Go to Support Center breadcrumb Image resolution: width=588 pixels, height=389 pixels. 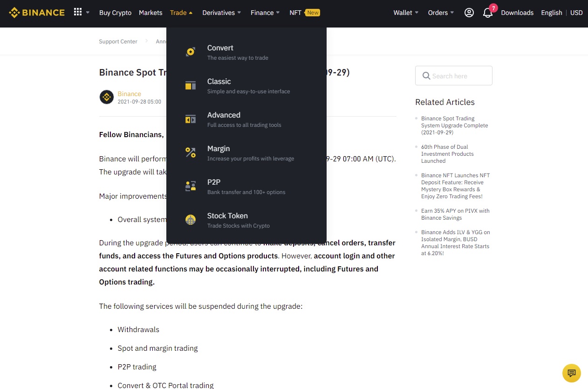[118, 42]
